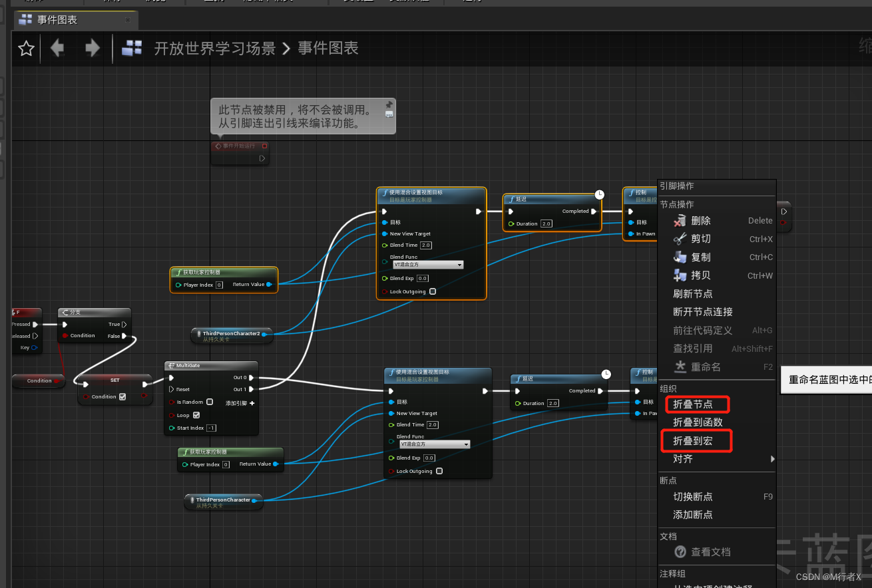
Task: Click the MultiGate Out 1 exec pin
Action: pyautogui.click(x=251, y=389)
